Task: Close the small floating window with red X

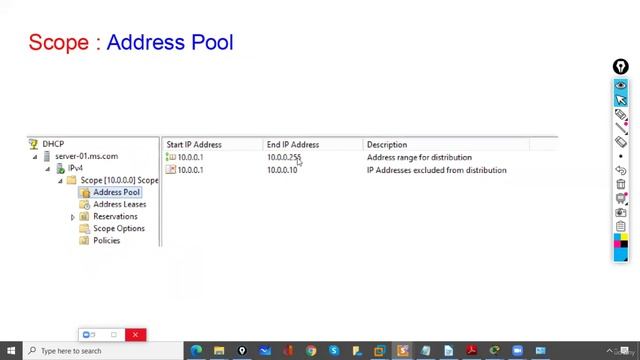Action: [136, 335]
